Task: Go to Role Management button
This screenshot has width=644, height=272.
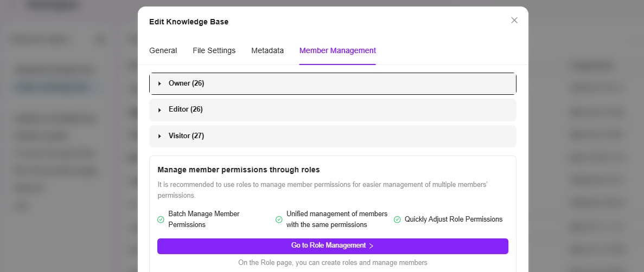Action: click(x=333, y=246)
